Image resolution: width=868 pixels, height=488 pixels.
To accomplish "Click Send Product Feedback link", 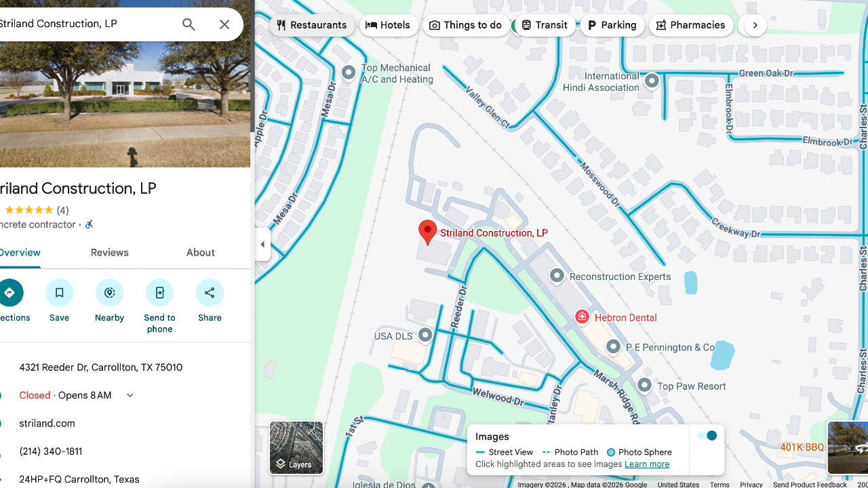I will (810, 485).
